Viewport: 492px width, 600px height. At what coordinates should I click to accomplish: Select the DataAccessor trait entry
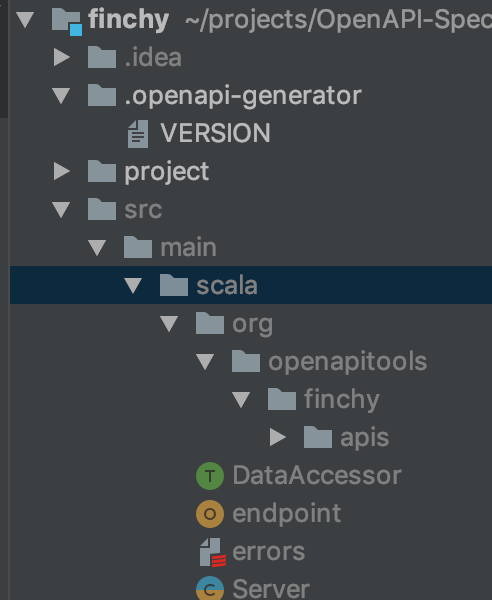click(x=317, y=476)
